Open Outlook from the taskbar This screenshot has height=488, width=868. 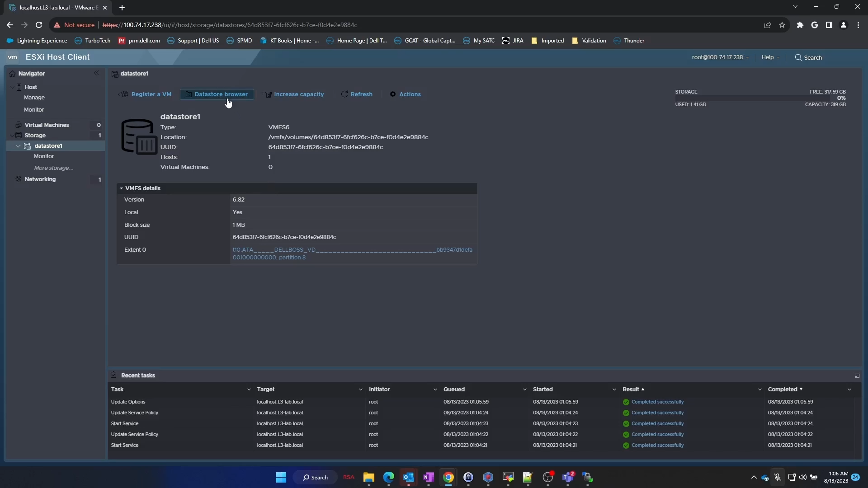409,477
